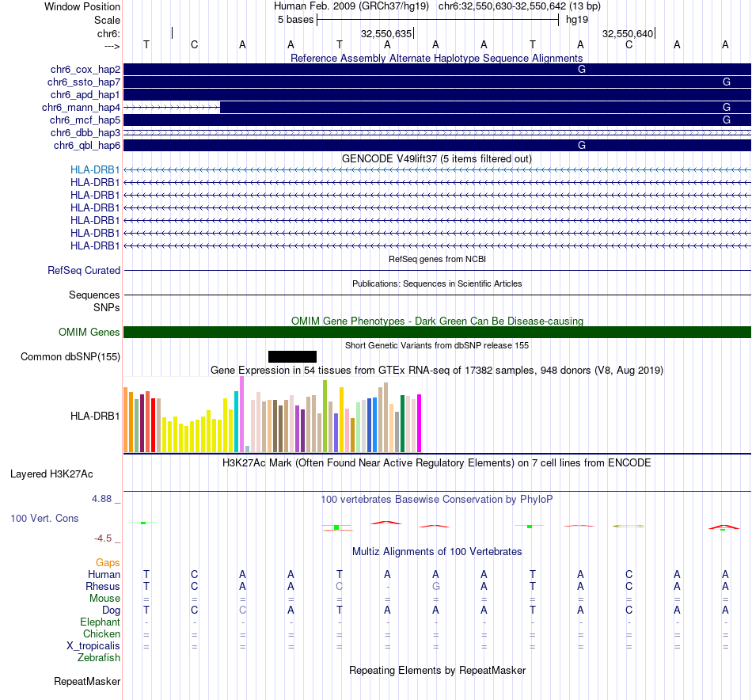
Task: Click the G mismatch in chr6_mcf_hap5 row
Action: tap(727, 120)
